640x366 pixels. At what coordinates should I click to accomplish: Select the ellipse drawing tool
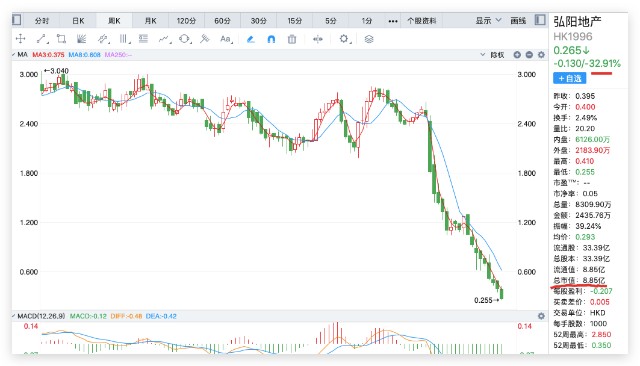[x=184, y=39]
